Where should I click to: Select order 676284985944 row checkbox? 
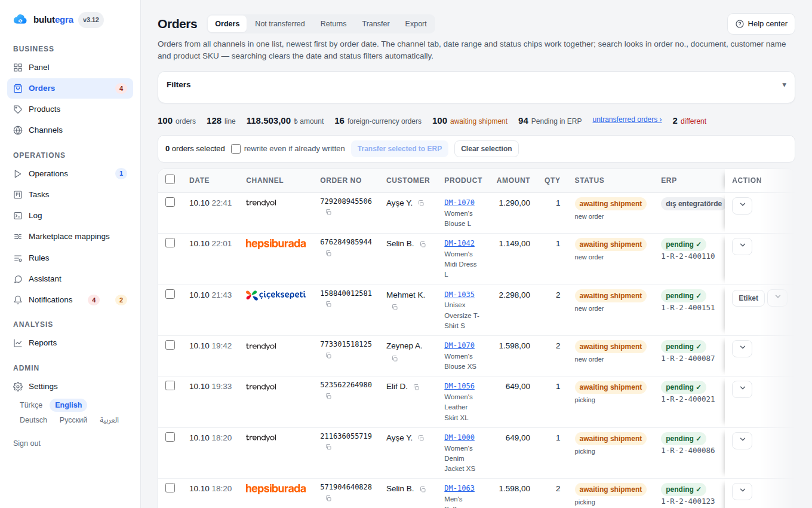(x=170, y=243)
